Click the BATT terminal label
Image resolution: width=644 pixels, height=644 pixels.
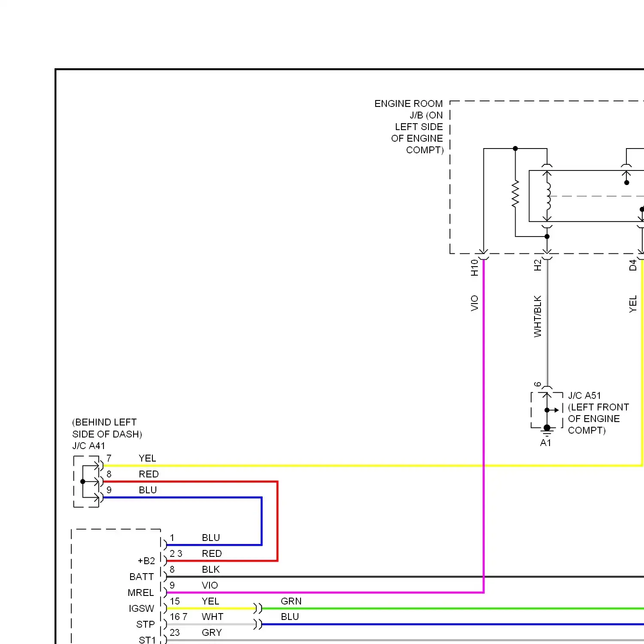[141, 577]
